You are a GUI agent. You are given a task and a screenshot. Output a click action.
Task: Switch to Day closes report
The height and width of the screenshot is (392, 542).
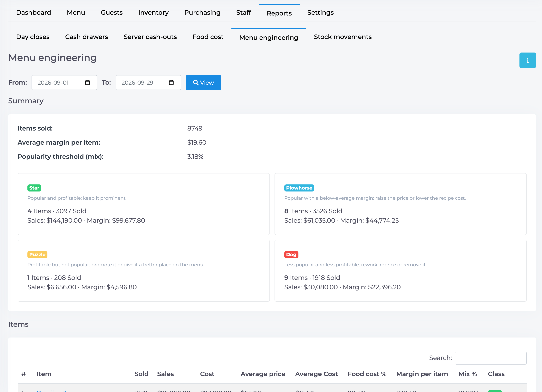tap(33, 37)
